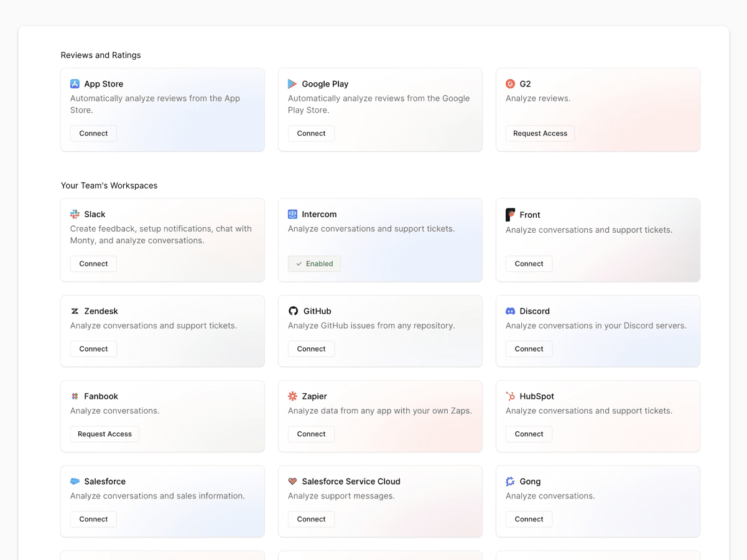Click the Slack logo icon
The width and height of the screenshot is (747, 560).
coord(75,214)
